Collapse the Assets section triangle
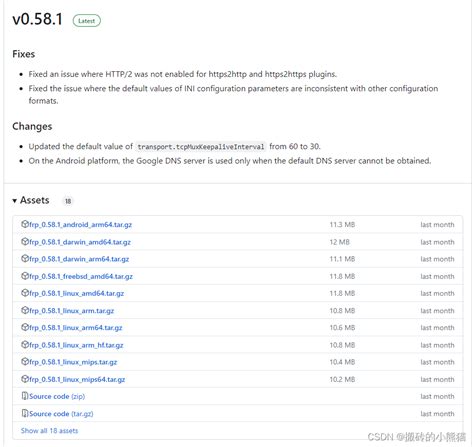This screenshot has height=447, width=474. (15, 201)
